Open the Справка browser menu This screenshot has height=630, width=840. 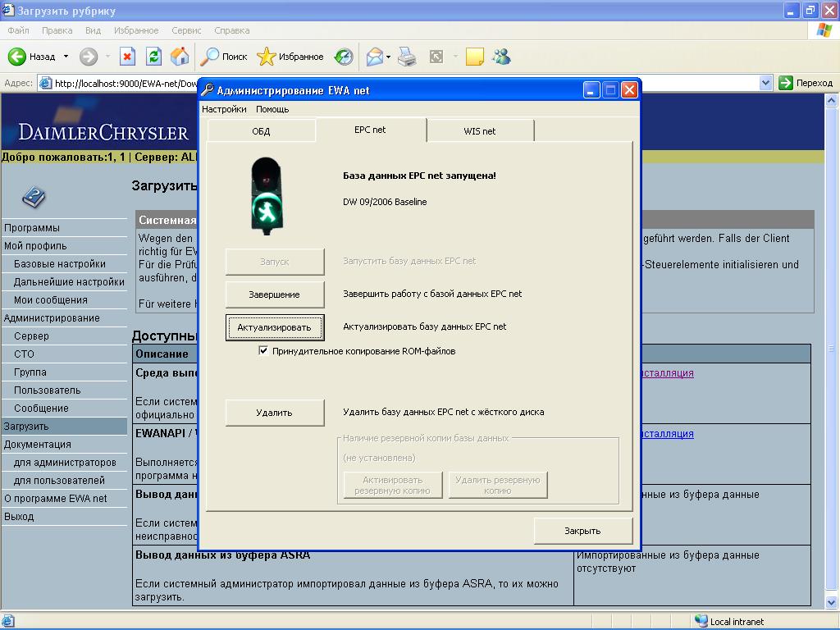click(232, 30)
